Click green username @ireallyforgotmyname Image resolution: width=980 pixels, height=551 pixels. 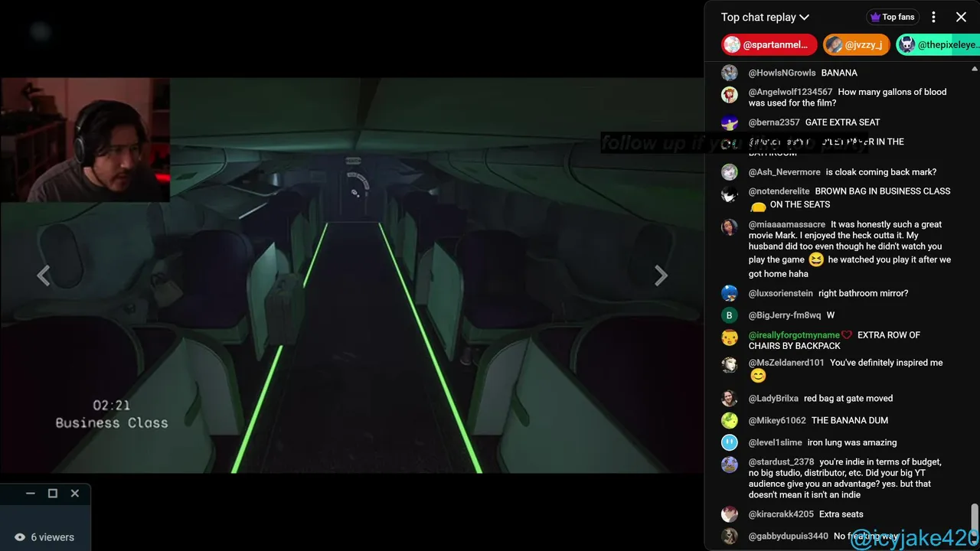(794, 335)
